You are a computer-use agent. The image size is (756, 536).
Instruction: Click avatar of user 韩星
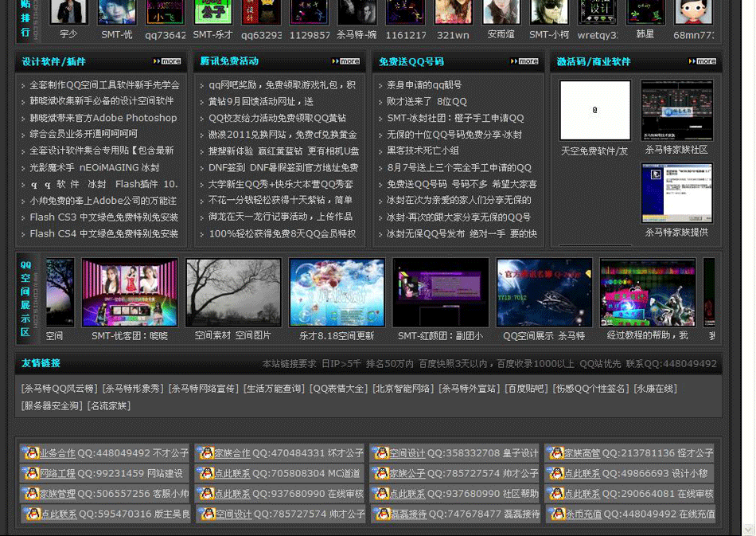click(645, 12)
